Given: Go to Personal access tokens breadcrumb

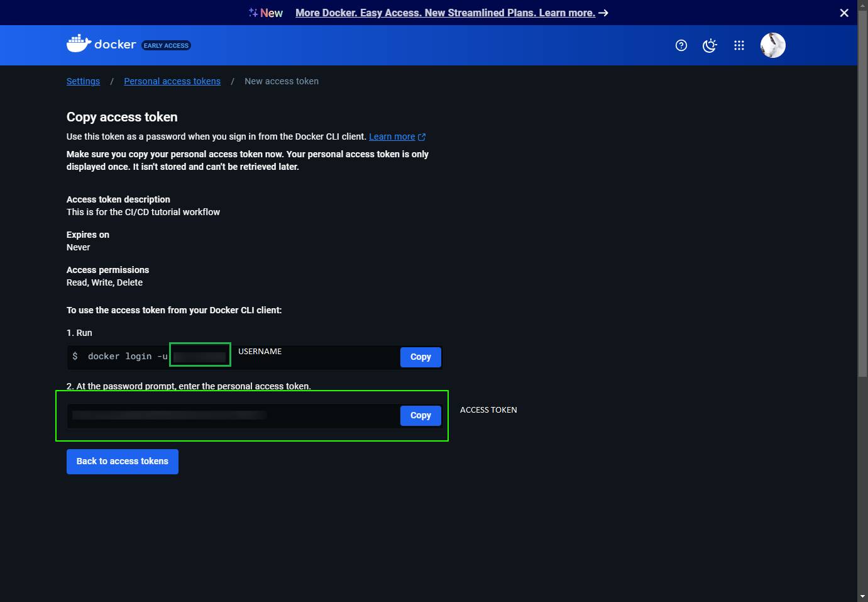Looking at the screenshot, I should click(x=172, y=81).
